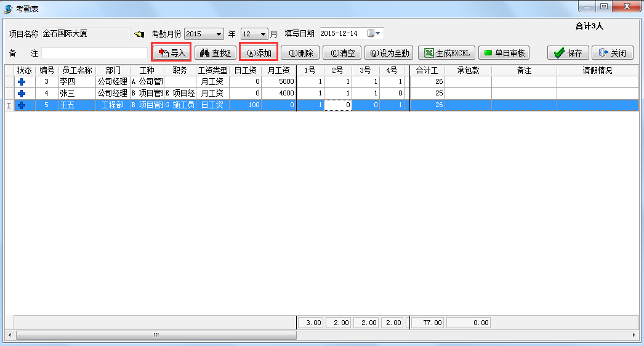Open the 考勤月份 year dropdown
644x346 pixels.
219,34
